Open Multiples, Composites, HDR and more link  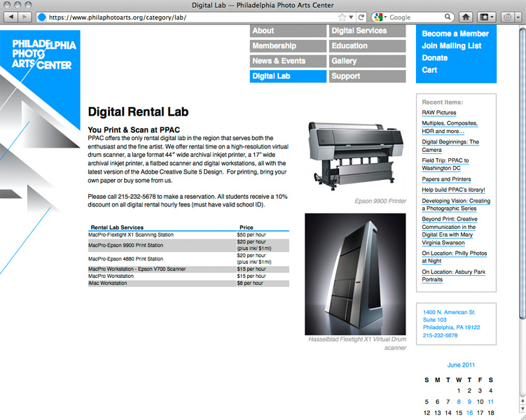pyautogui.click(x=450, y=127)
